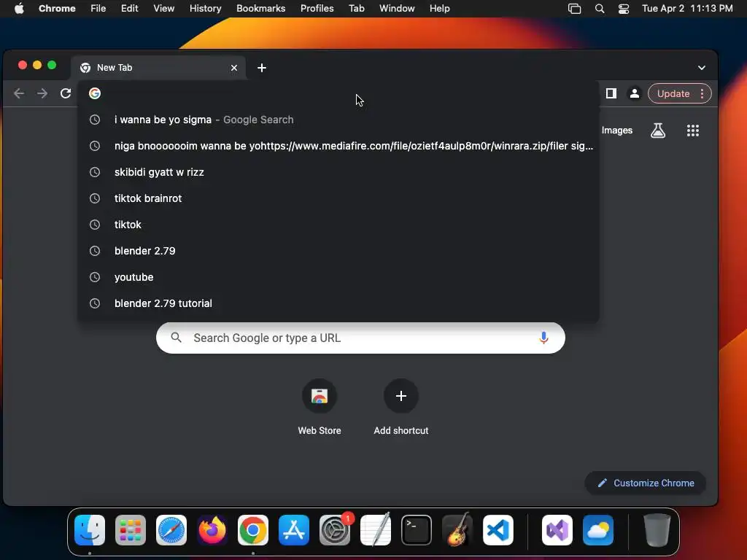Screen dimensions: 747x560
Task: Select the 'youtube' suggestion
Action: click(338, 276)
